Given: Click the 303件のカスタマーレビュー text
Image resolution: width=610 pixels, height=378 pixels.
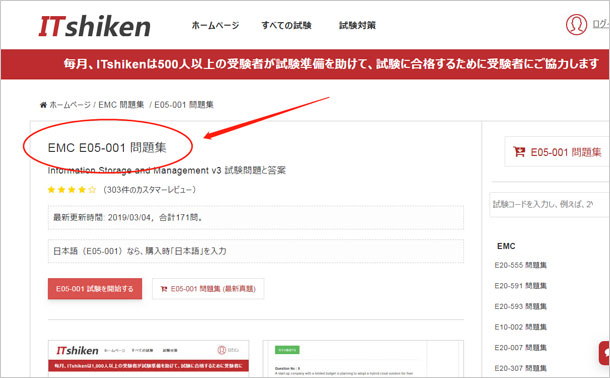Looking at the screenshot, I should tap(149, 190).
